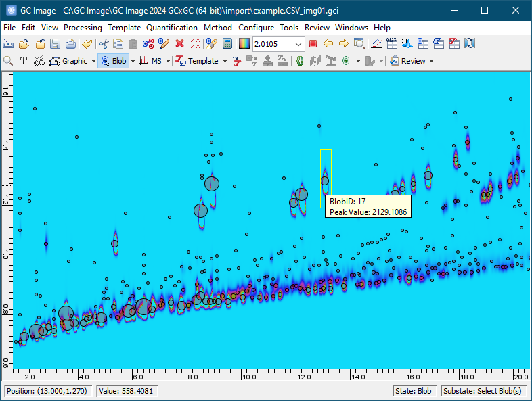532x401 pixels.
Task: Click the Template toolbar button
Action: [x=197, y=61]
